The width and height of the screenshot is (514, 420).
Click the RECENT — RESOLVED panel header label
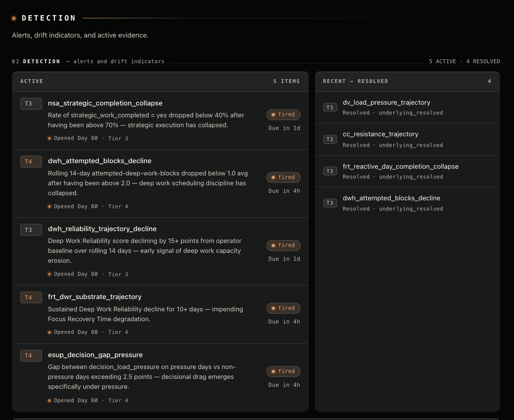coord(355,81)
